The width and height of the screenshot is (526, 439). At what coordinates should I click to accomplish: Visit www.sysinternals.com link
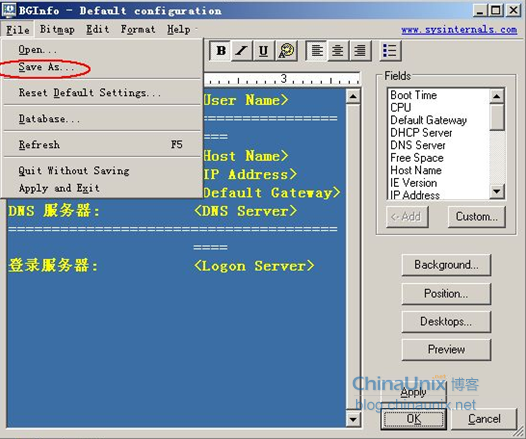pyautogui.click(x=459, y=30)
